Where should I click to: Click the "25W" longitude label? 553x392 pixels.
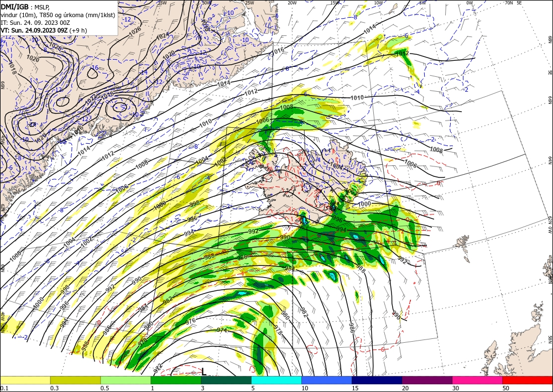(250, 3)
